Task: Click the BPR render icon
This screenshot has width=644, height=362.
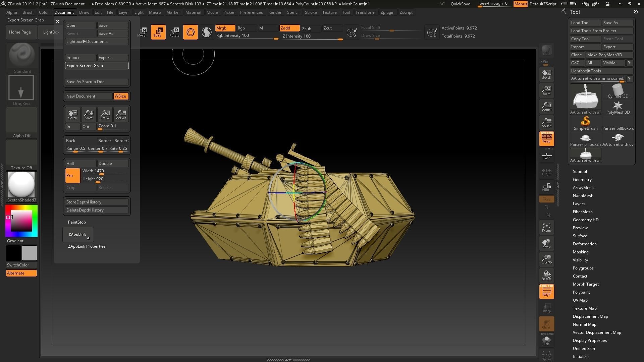Action: (x=546, y=50)
